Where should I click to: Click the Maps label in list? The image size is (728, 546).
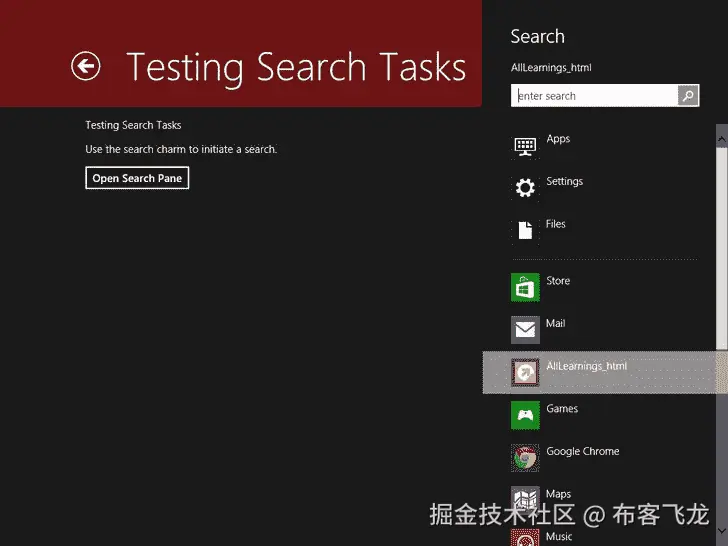[x=559, y=494]
